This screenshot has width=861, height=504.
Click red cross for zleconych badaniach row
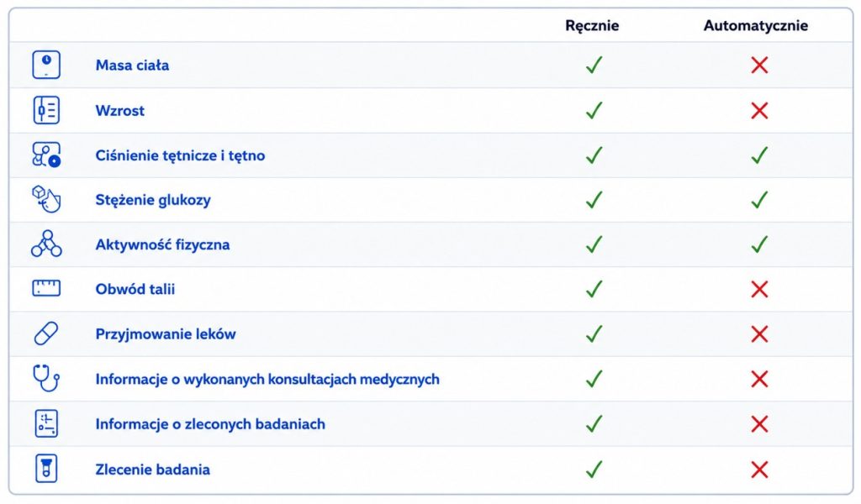pos(759,424)
